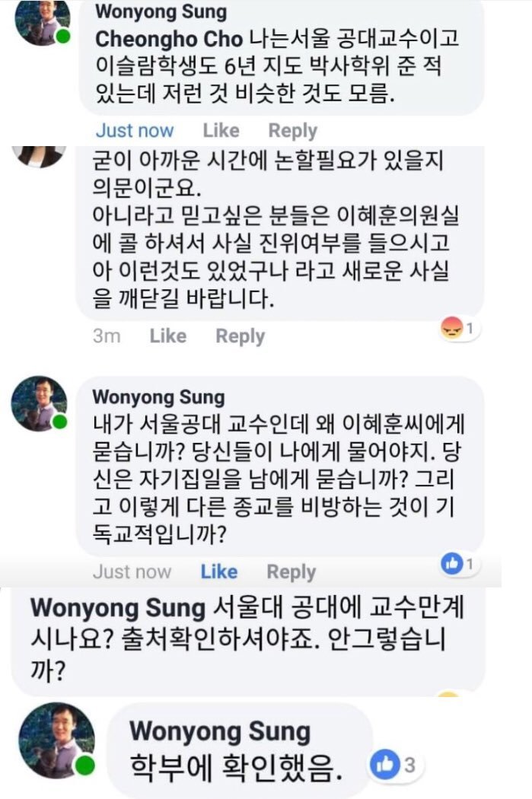This screenshot has width=532, height=799.
Task: Like the comment posted 3m ago
Action: click(167, 336)
